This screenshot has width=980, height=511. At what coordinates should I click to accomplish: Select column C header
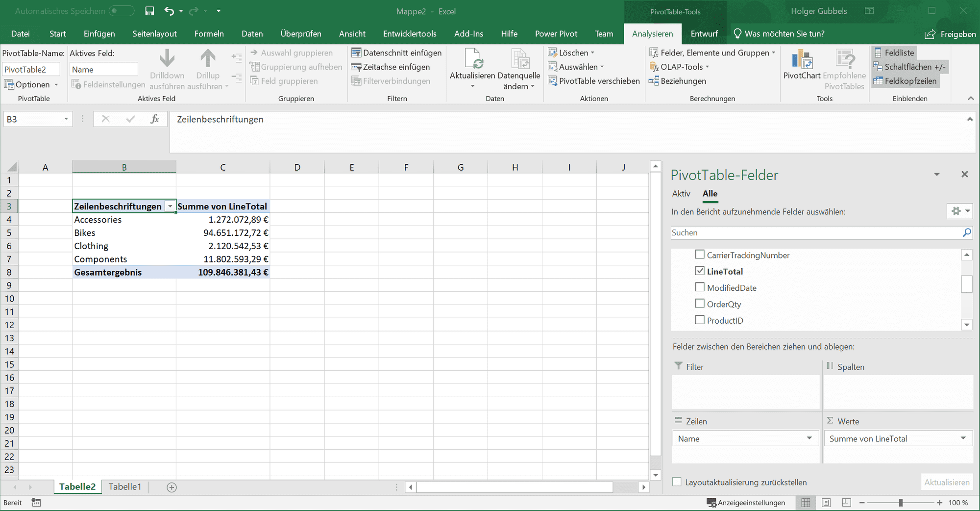click(223, 167)
